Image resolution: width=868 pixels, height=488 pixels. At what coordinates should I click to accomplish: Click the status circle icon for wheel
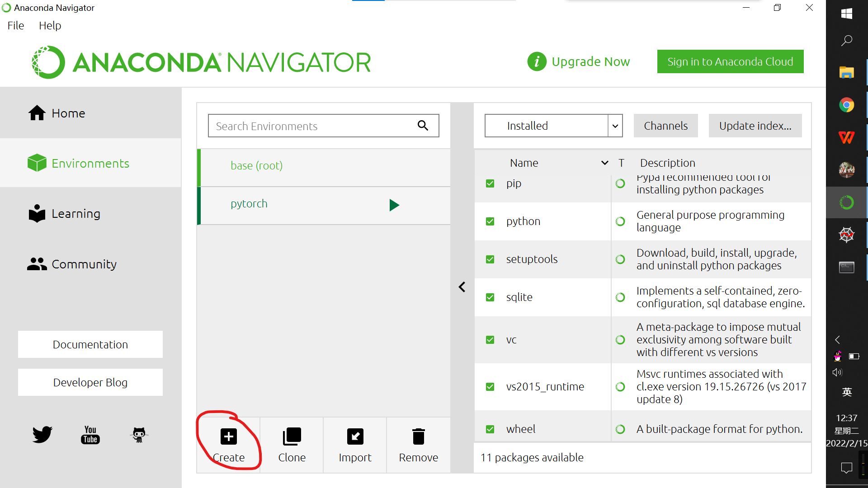tap(620, 429)
